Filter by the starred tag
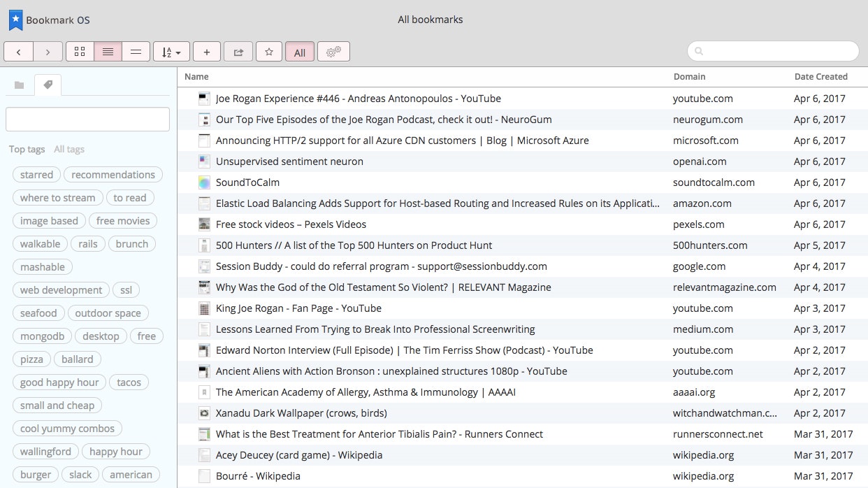This screenshot has height=488, width=868. pos(36,175)
